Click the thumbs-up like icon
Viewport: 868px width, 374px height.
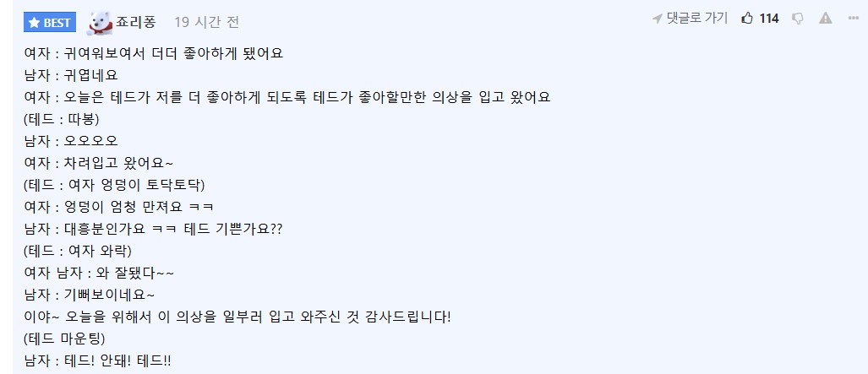pos(746,19)
